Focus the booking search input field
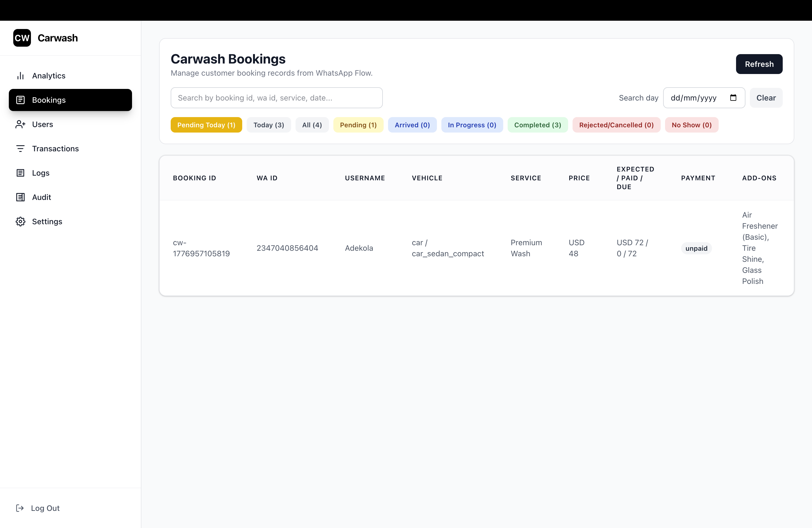Image resolution: width=812 pixels, height=528 pixels. pos(276,98)
